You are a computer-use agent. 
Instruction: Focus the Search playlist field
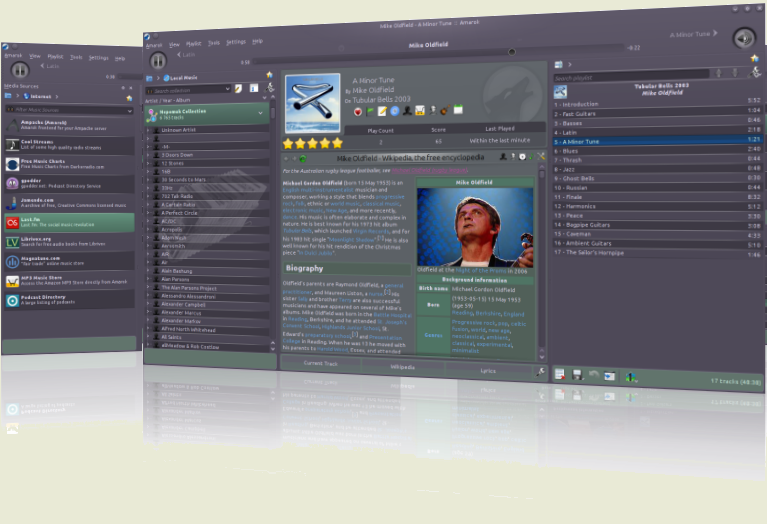[x=631, y=76]
